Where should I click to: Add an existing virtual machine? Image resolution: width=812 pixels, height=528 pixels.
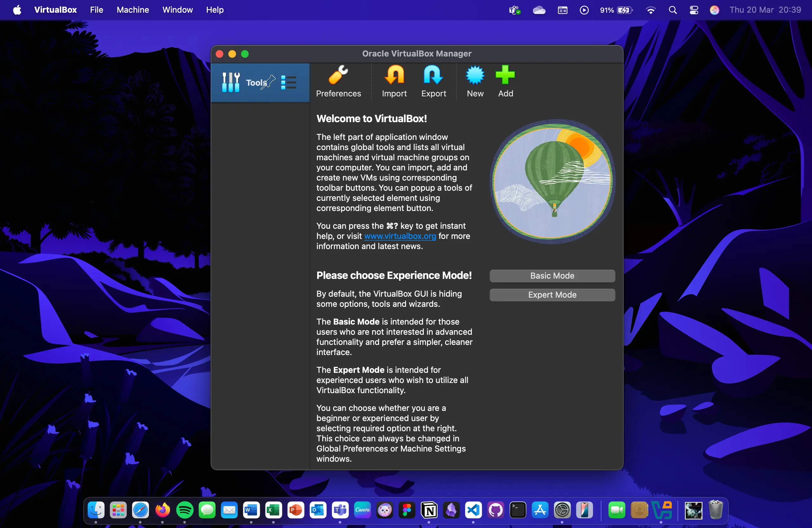(x=505, y=82)
